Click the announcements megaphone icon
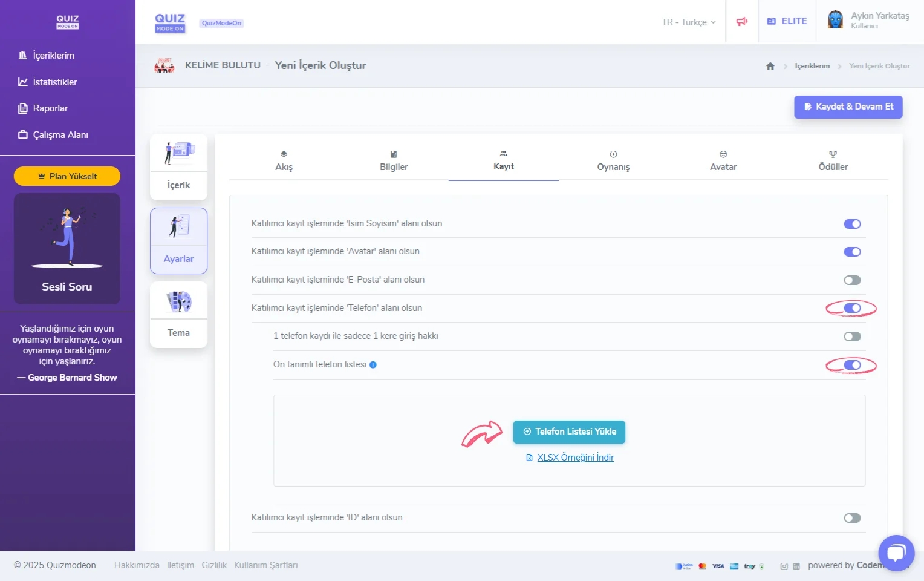 point(742,21)
